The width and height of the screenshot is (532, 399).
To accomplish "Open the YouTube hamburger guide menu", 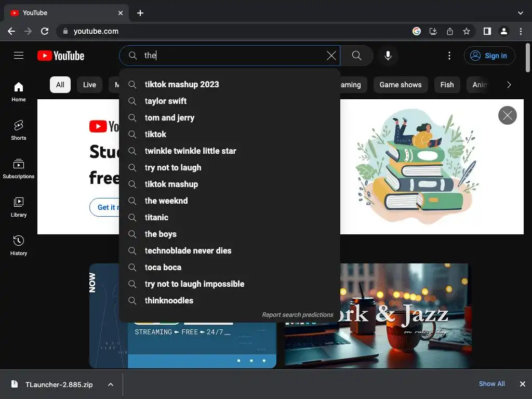I will point(19,55).
